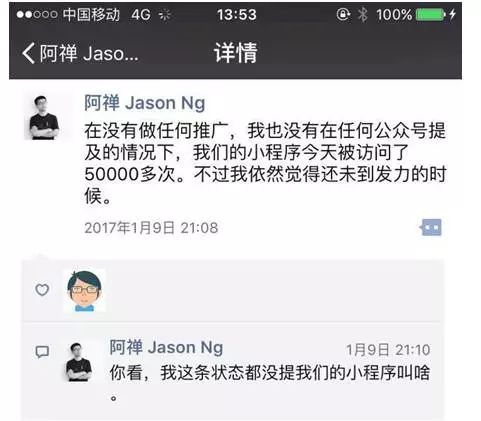Screen dimensions: 481x421
Task: Tap 阿禅 Jason Ng name in comment
Action: (166, 347)
